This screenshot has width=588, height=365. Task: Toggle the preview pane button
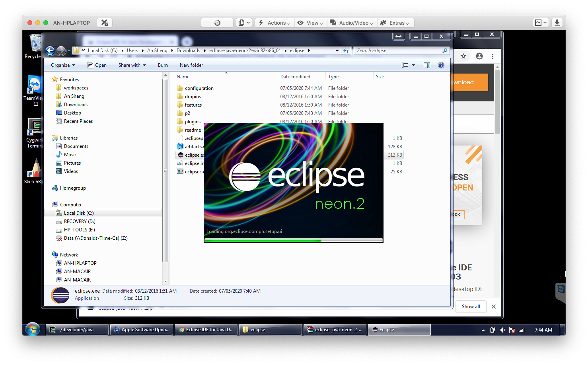(x=427, y=65)
